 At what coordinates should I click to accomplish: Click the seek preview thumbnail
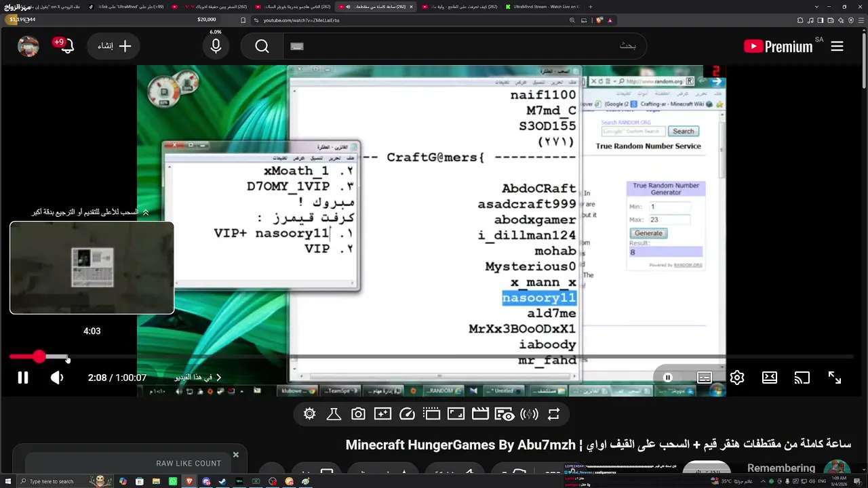92,268
